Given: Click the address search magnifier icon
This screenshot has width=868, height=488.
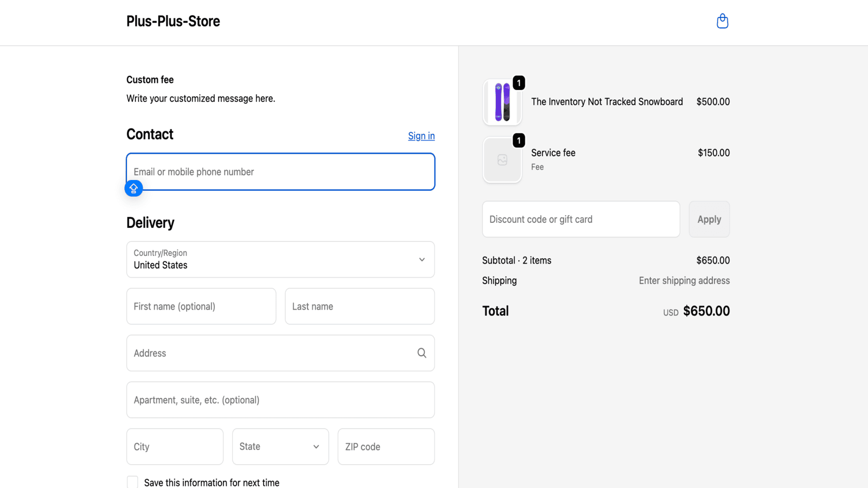Looking at the screenshot, I should (x=422, y=353).
